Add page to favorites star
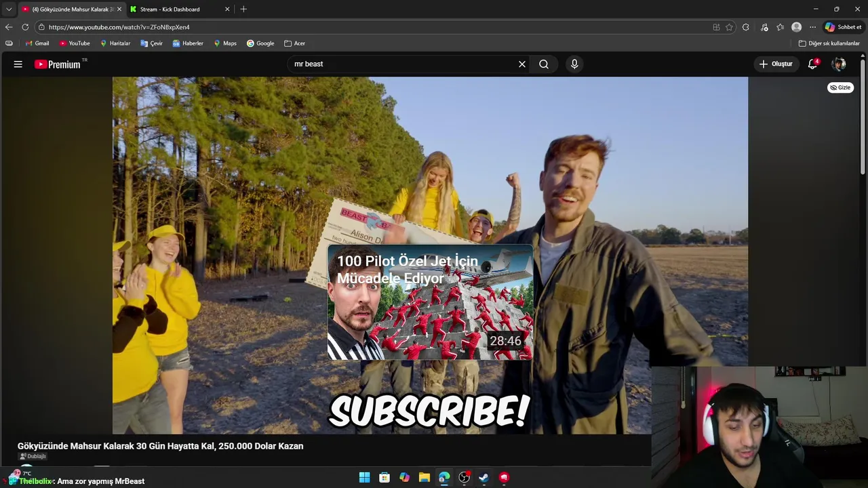 click(730, 27)
